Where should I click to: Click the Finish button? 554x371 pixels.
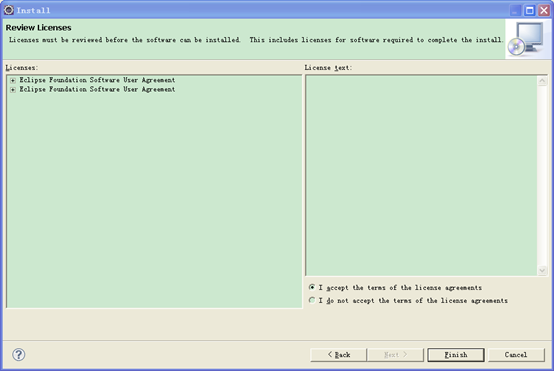[456, 355]
